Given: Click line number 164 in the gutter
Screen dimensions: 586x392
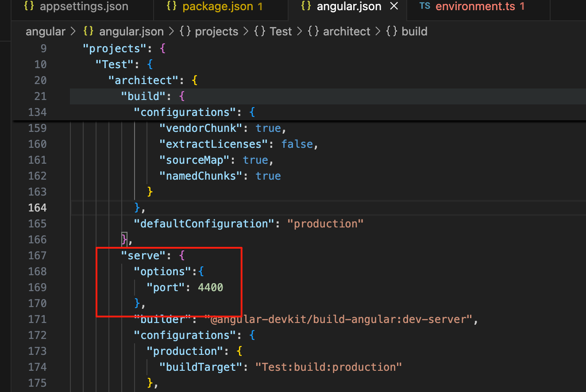Looking at the screenshot, I should pyautogui.click(x=37, y=208).
